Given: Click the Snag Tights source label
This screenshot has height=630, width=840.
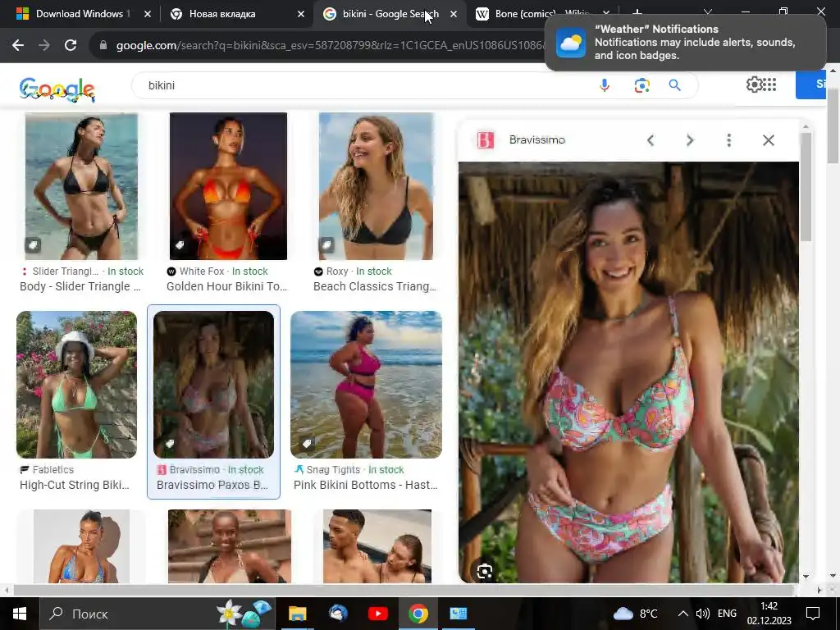Looking at the screenshot, I should 333,470.
